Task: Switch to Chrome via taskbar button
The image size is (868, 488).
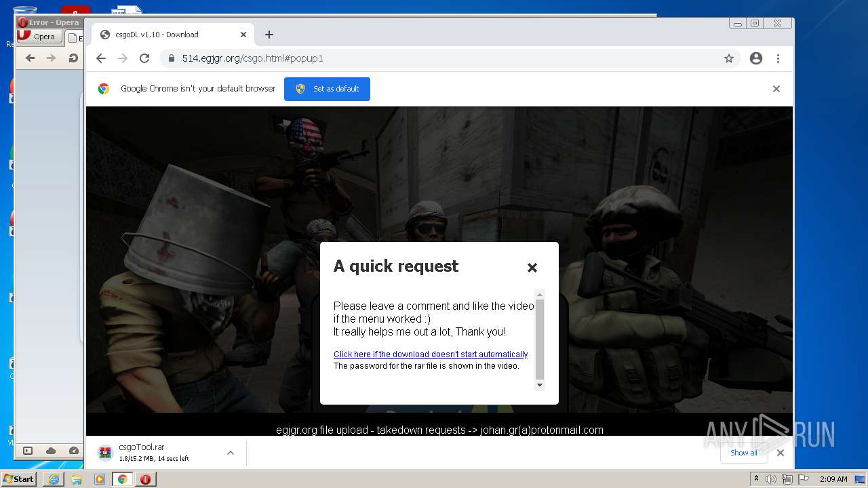Action: (x=122, y=479)
